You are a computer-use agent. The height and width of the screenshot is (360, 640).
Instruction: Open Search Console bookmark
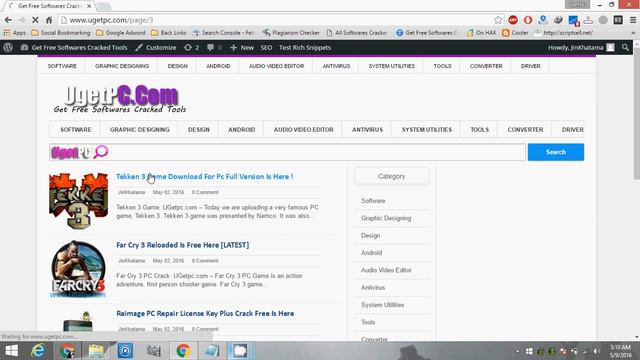click(224, 33)
